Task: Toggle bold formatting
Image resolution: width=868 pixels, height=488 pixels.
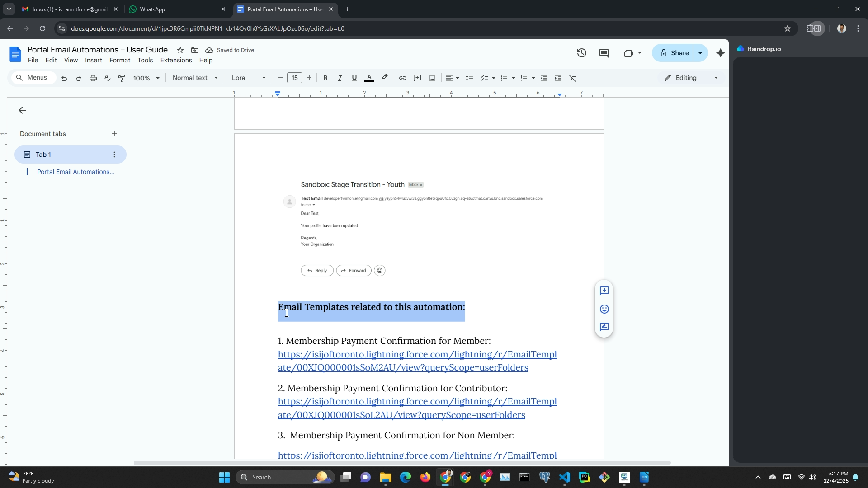Action: coord(325,78)
